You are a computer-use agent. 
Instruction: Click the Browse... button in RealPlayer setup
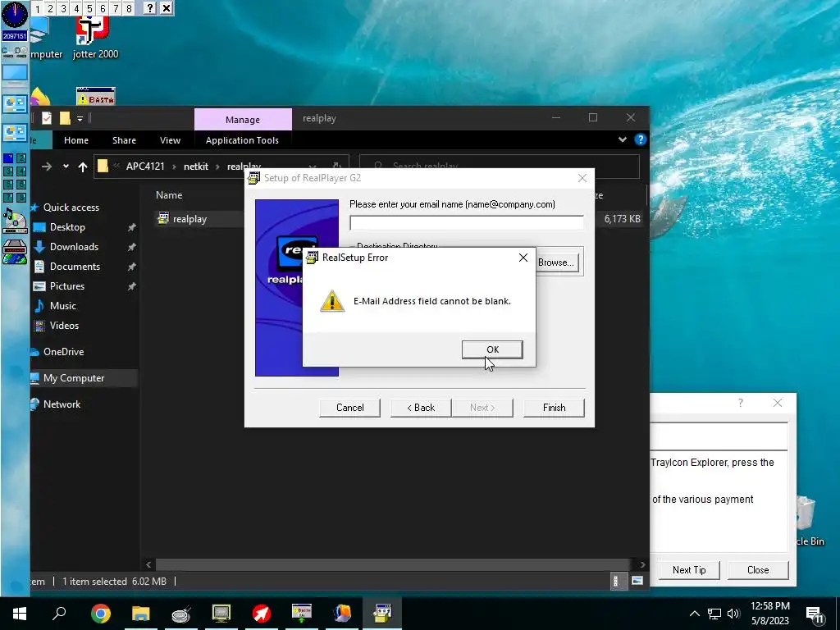click(x=555, y=262)
